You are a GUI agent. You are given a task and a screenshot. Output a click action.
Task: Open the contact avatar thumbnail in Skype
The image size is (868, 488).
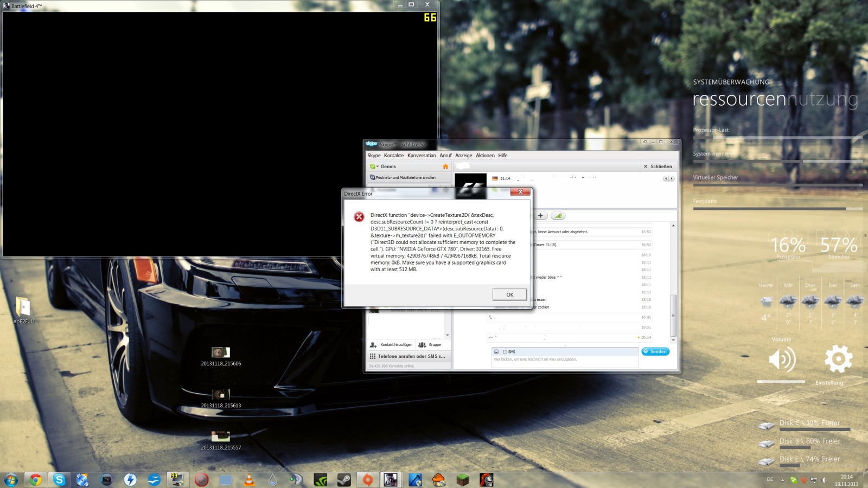pos(470,187)
